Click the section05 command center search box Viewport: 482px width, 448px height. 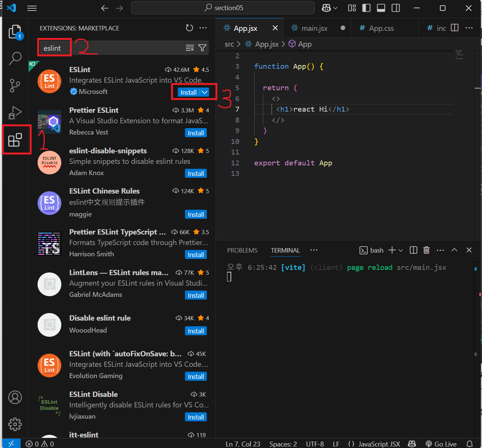(223, 8)
